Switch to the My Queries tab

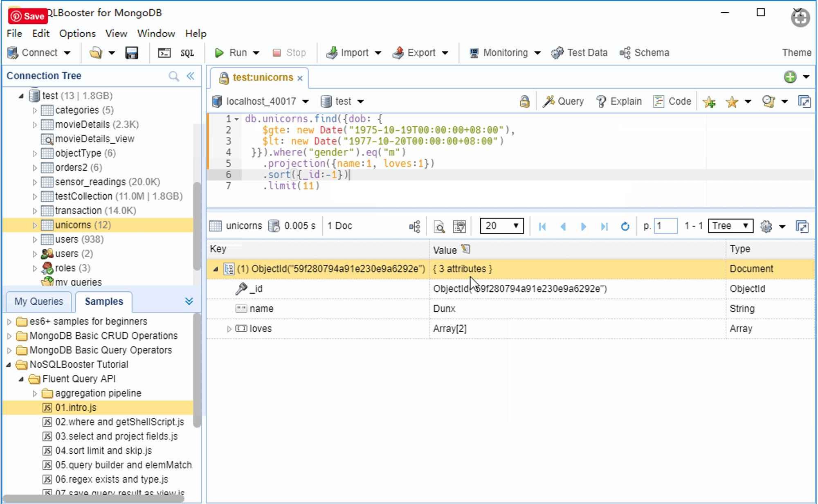point(39,301)
